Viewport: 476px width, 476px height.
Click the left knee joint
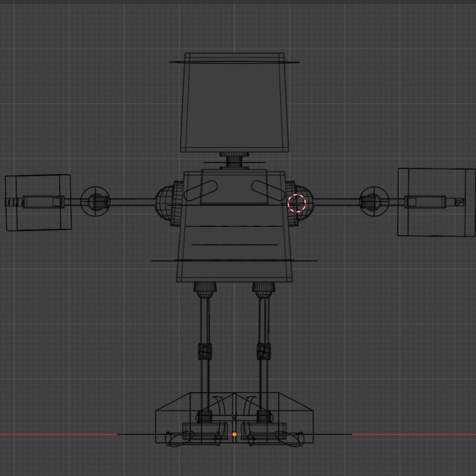(x=205, y=351)
